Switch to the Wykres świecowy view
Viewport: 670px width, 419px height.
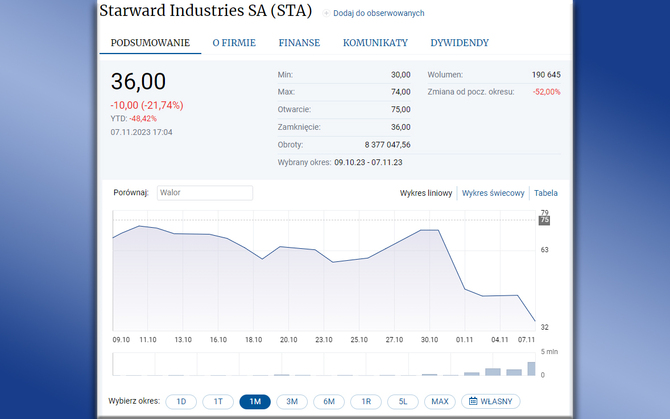pyautogui.click(x=493, y=193)
